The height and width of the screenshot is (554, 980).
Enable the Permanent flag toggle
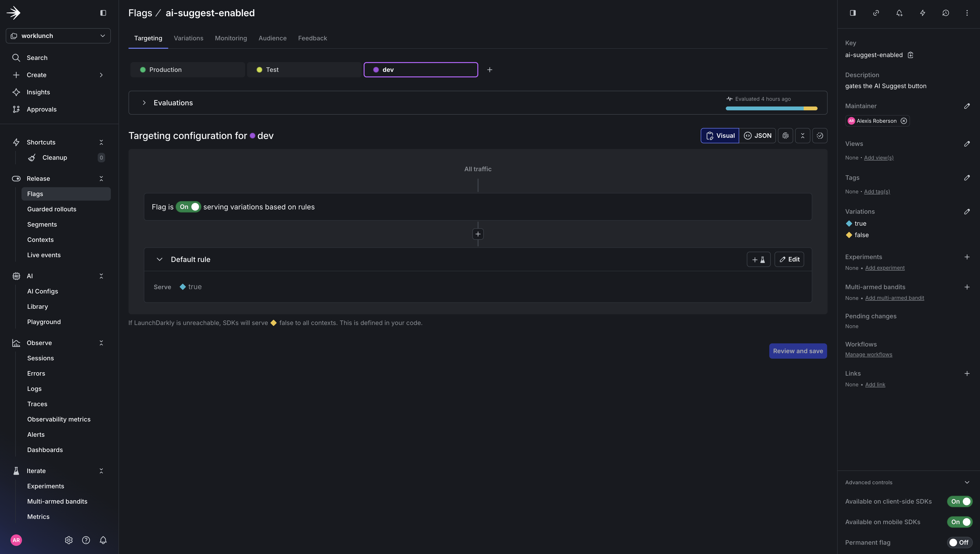[959, 542]
